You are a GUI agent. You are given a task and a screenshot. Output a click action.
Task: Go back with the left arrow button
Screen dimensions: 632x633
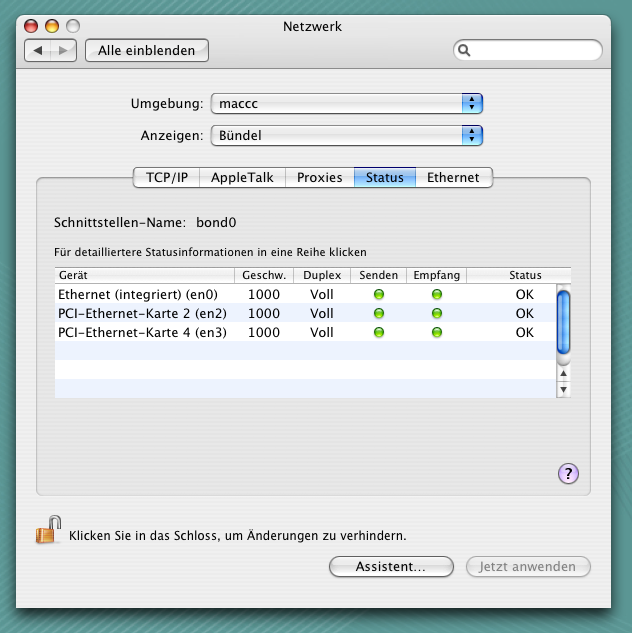pyautogui.click(x=38, y=50)
